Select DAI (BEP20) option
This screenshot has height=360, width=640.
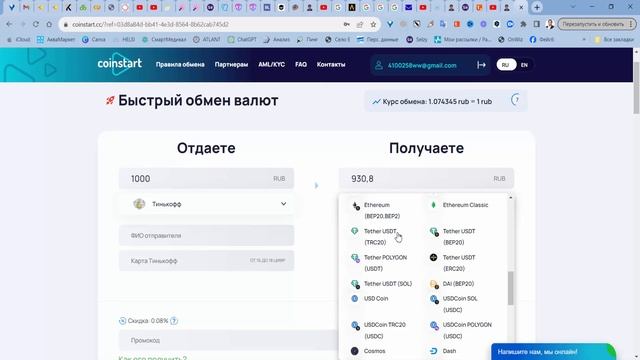pyautogui.click(x=452, y=284)
